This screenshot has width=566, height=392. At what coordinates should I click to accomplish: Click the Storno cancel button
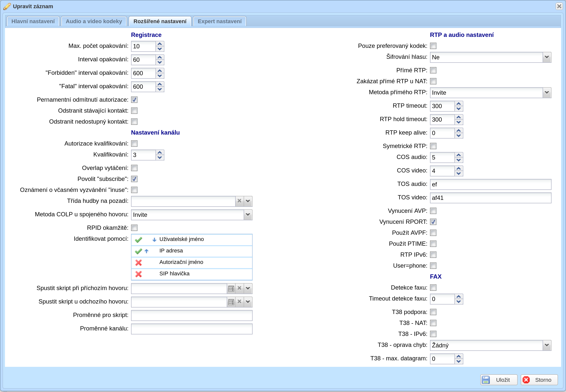tap(539, 380)
